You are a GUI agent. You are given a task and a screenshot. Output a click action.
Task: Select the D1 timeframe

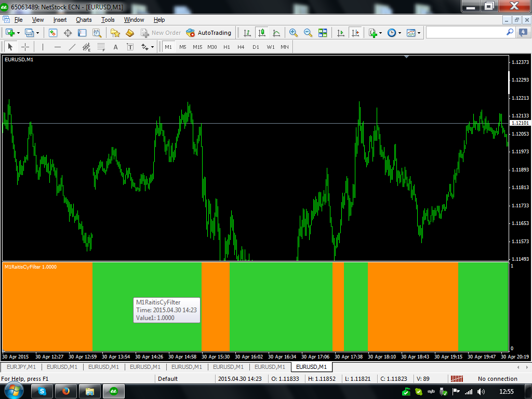(x=256, y=47)
